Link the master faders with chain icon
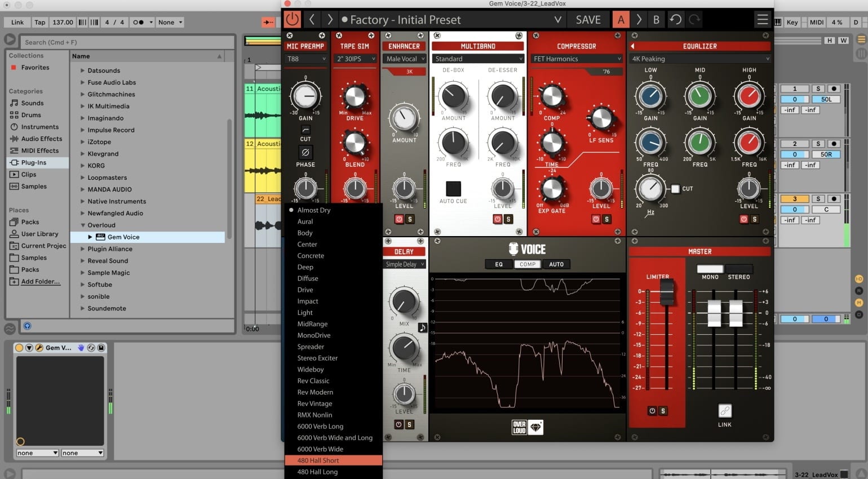 725,411
